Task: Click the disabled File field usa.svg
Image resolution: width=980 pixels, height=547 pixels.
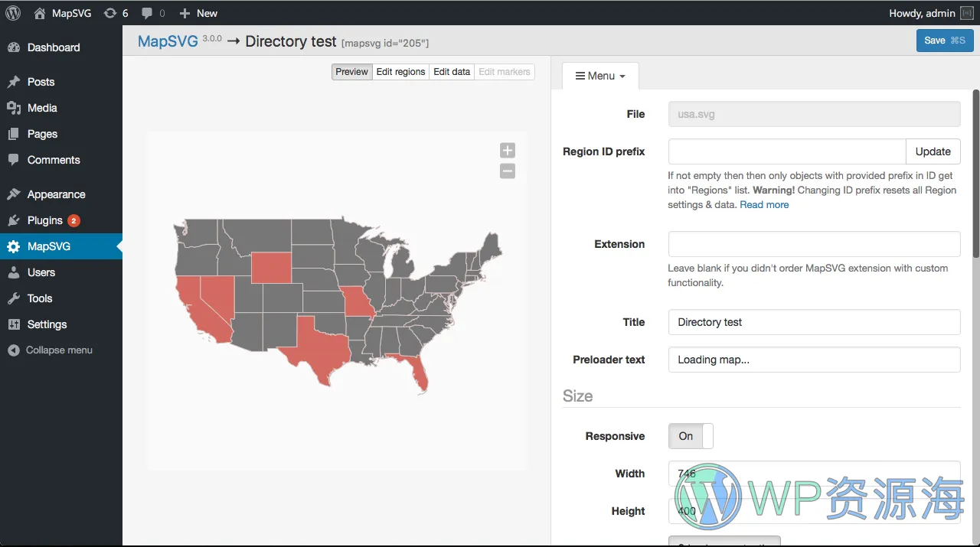Action: pos(815,114)
